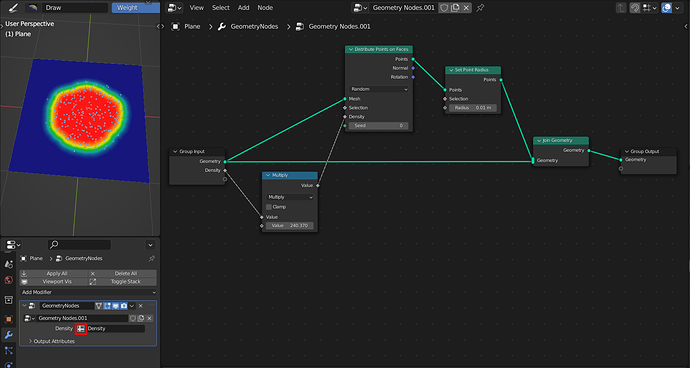The image size is (690, 368).
Task: Open modifier extra options dropdown arrow
Action: [x=132, y=305]
